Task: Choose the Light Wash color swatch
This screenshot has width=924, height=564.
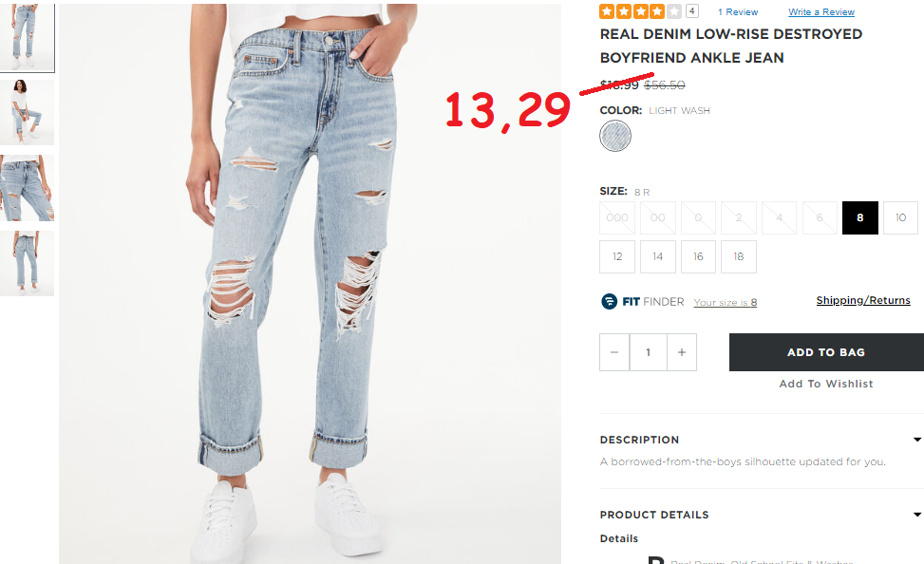Action: (615, 136)
